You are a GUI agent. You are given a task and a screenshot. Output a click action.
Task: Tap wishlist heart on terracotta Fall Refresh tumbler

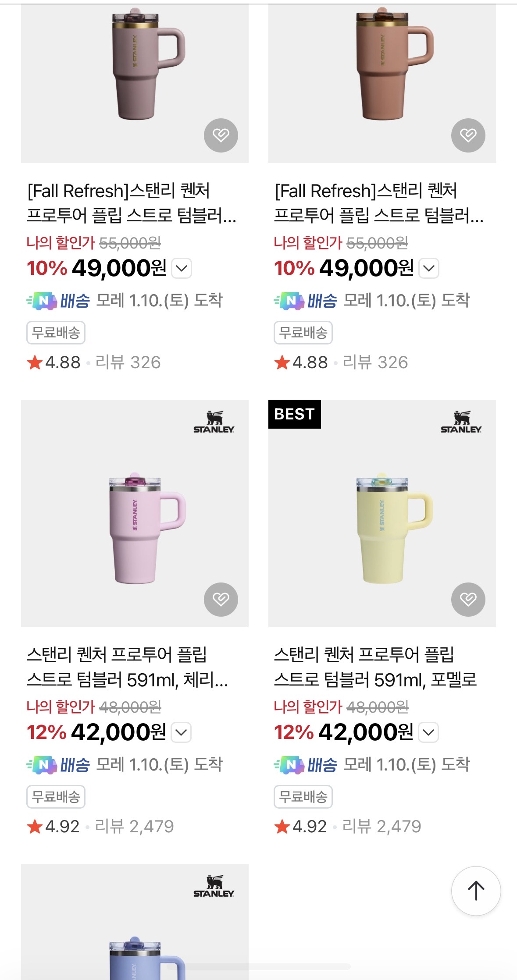468,135
